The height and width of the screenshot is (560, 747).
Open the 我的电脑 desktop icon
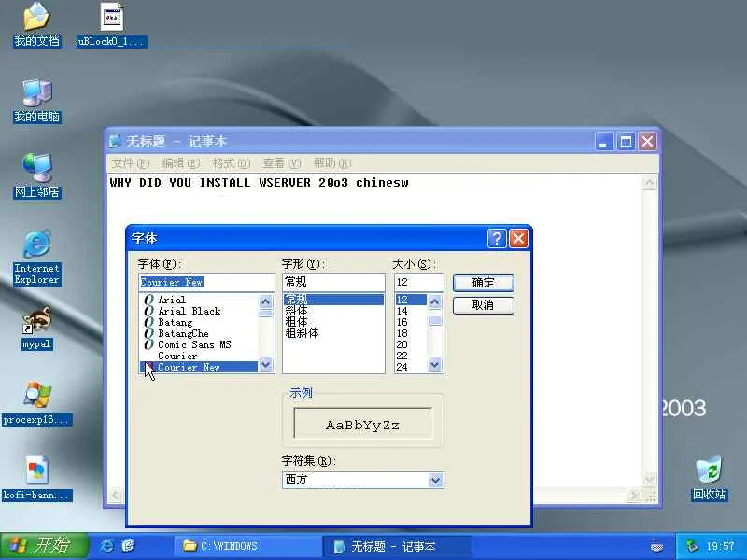coord(36,100)
